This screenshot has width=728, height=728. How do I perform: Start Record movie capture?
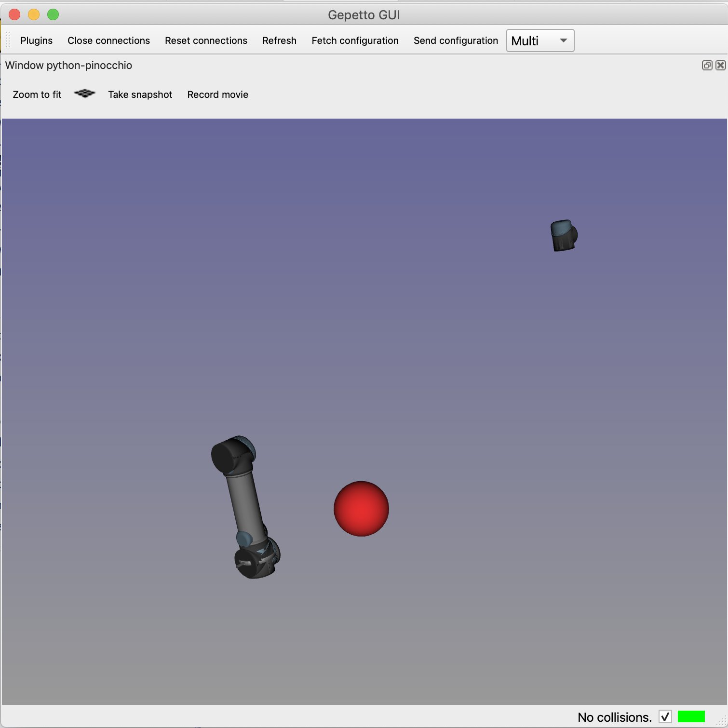tap(217, 94)
